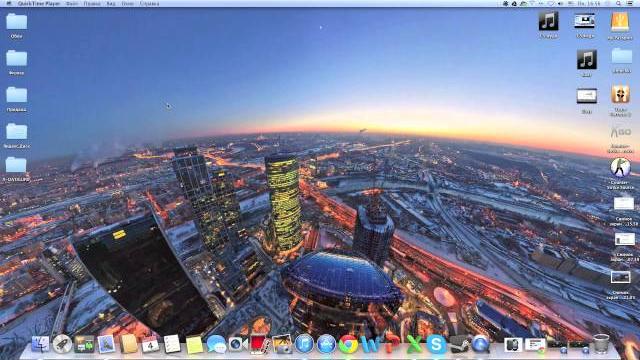This screenshot has height=360, width=640.
Task: Open the Apple menu
Action: coord(9,3)
